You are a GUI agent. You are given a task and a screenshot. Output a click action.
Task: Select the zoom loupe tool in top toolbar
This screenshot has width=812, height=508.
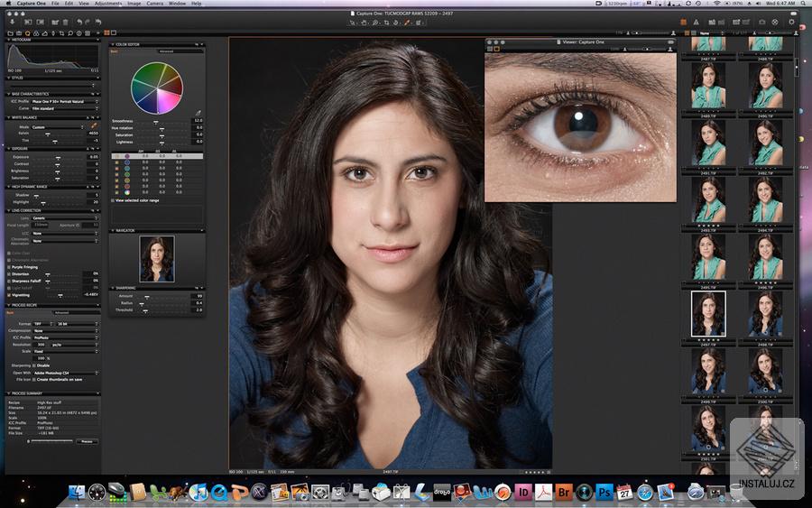375,23
